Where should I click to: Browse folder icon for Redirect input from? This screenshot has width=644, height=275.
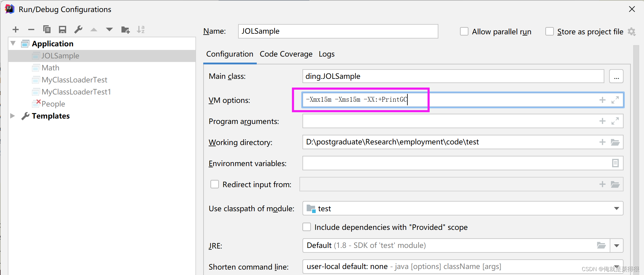615,184
